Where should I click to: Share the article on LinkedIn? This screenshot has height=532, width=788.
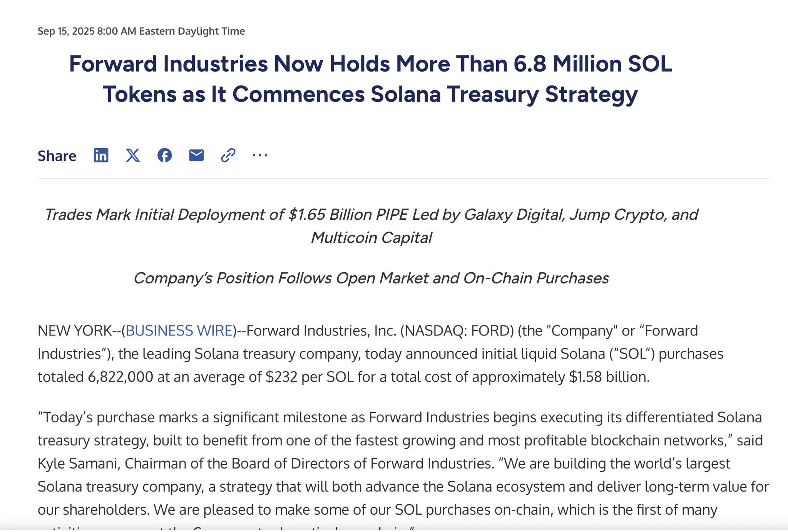[101, 155]
